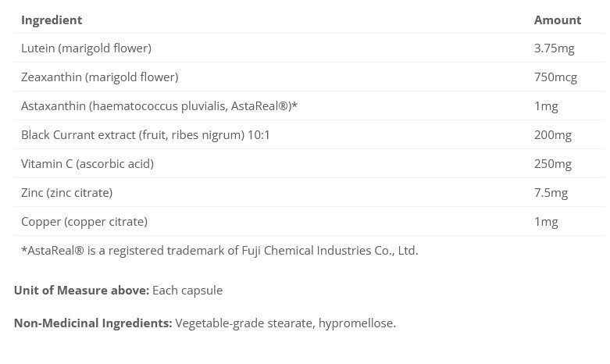
Task: Click the Zeaxanthin (marigold flower) ingredient
Action: pyautogui.click(x=100, y=77)
